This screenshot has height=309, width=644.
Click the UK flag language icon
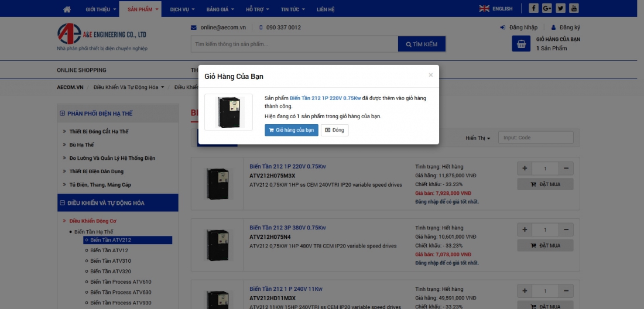click(484, 9)
